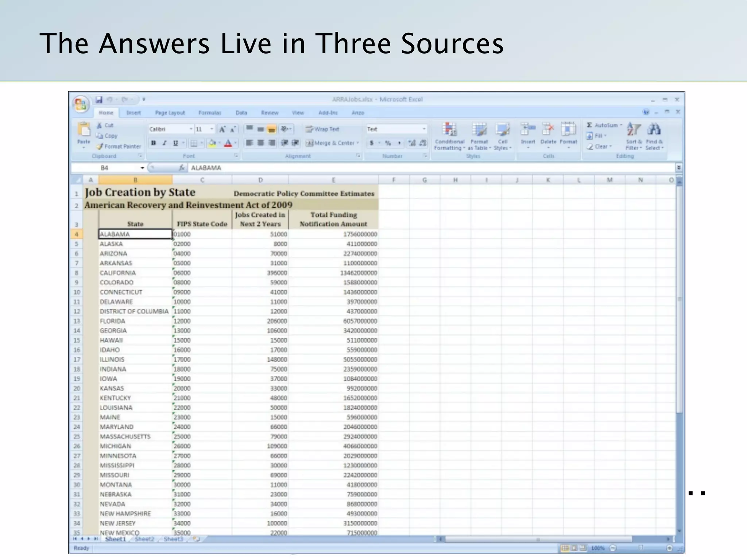Click the Office button orb
Screen dimensions: 747x560
tap(81, 104)
